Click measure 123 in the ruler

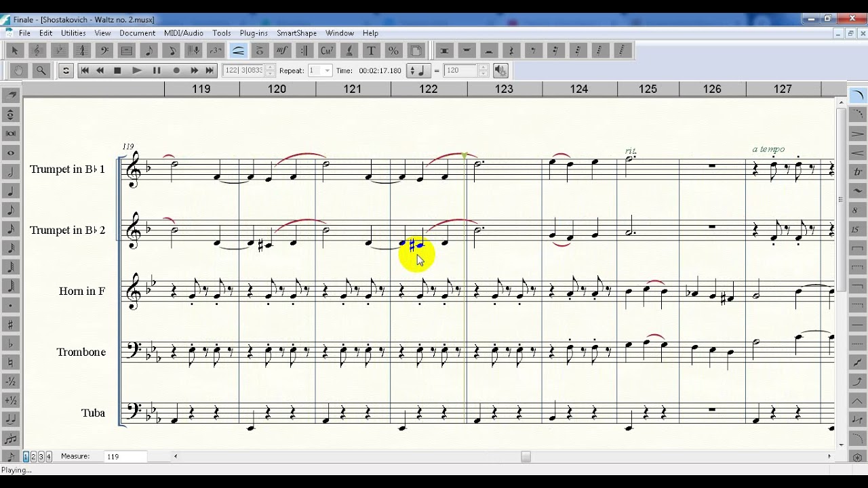(x=504, y=89)
